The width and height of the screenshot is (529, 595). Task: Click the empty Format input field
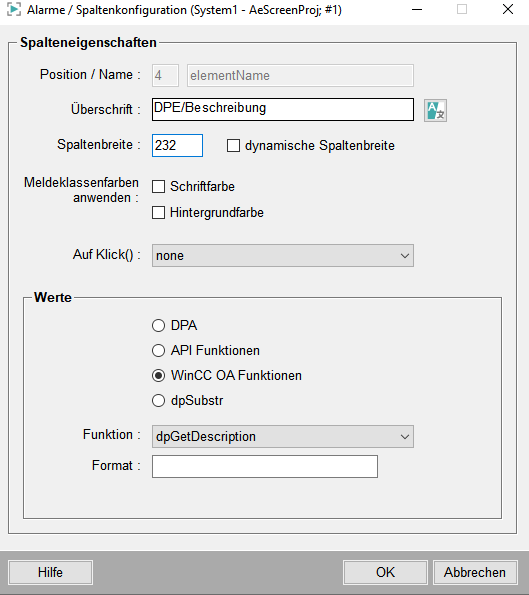tap(265, 466)
